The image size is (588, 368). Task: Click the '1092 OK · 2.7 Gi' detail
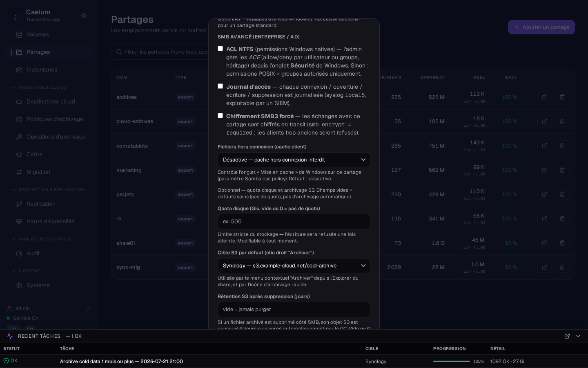coord(507,361)
